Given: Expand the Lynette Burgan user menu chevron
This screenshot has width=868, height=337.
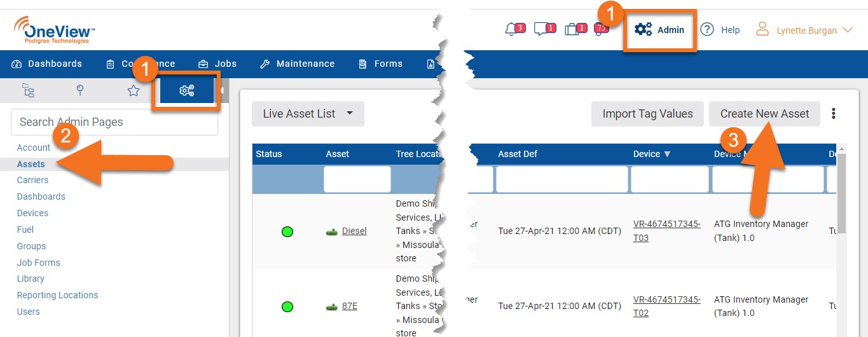Looking at the screenshot, I should [x=847, y=30].
